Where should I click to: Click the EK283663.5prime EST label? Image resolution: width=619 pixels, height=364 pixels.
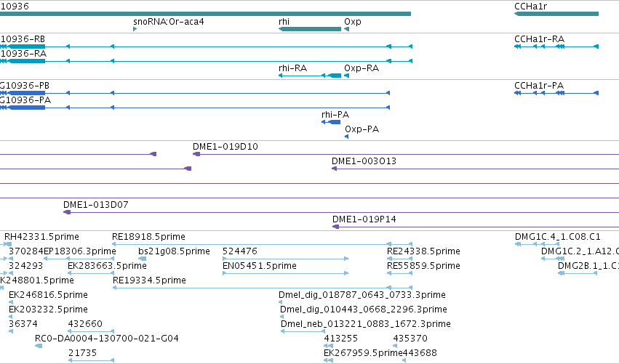pos(107,266)
